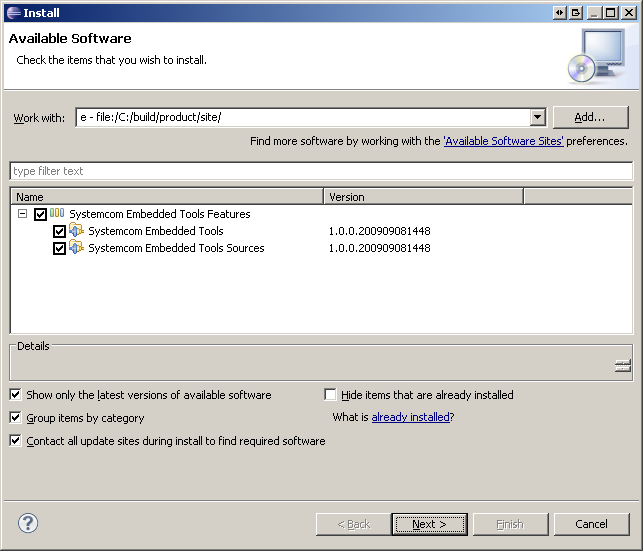Uncheck Systemcom Embedded Tools Features category

coord(40,214)
